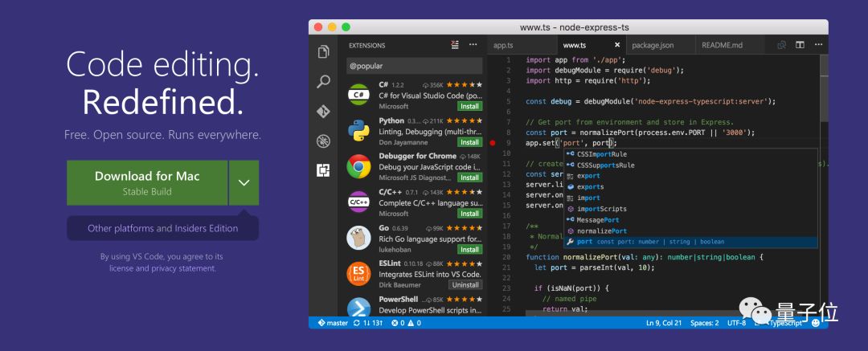The image size is (868, 351).
Task: Click the ESLint extension logo
Action: [358, 274]
